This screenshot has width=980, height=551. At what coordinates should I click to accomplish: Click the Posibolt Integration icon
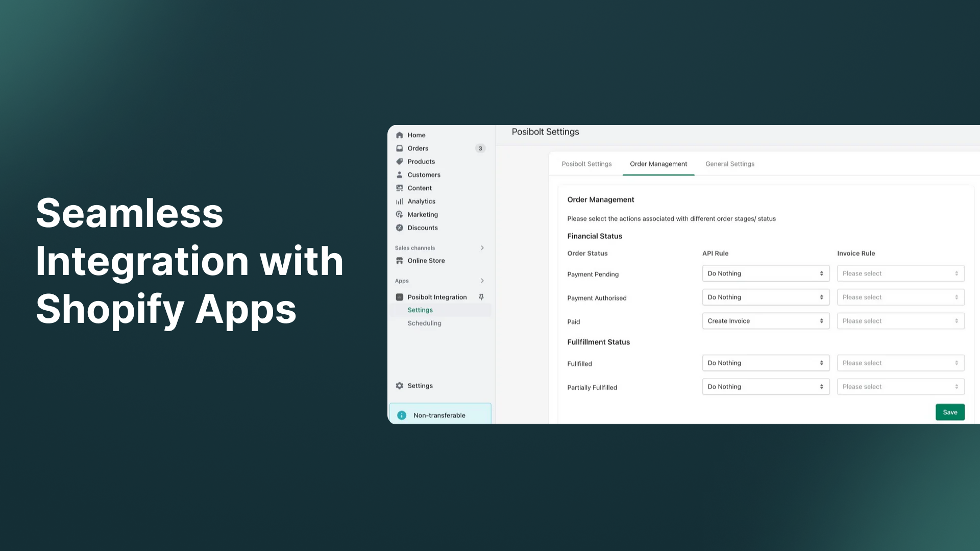(399, 296)
